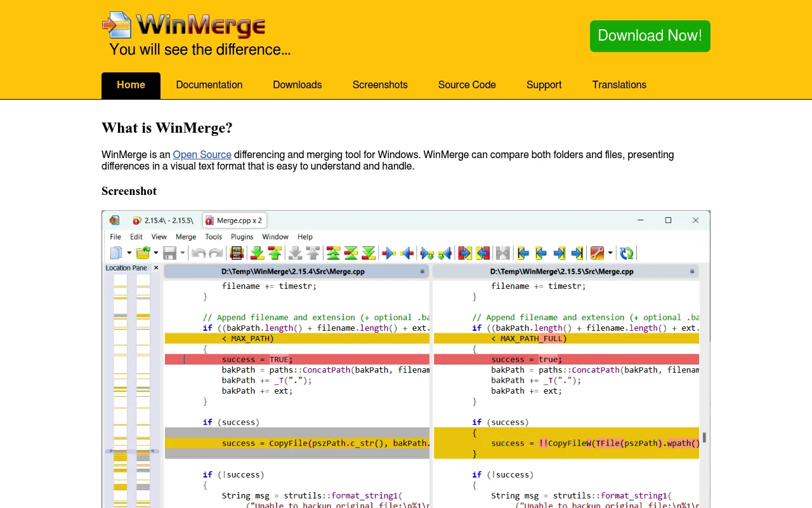Open the left pane 2.15.4 header menu

[x=422, y=271]
